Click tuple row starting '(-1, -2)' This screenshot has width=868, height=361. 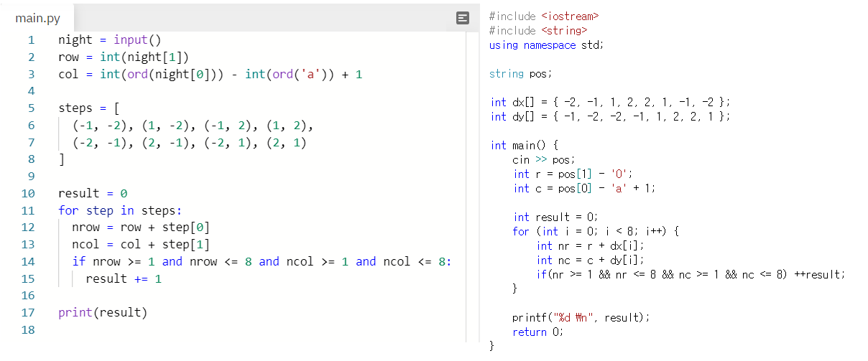(194, 125)
